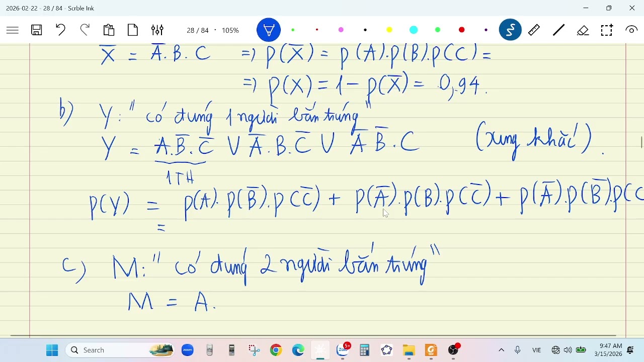The height and width of the screenshot is (362, 644).
Task: Open Snipping Tool from the taskbar
Action: click(x=254, y=350)
